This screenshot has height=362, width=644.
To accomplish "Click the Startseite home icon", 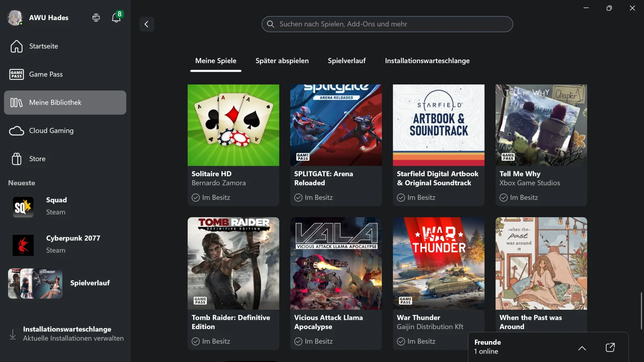I will tap(17, 46).
